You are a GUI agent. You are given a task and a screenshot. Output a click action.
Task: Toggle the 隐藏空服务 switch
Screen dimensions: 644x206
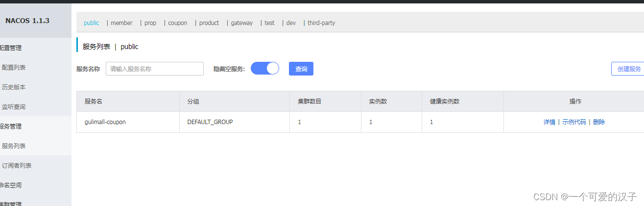[265, 68]
